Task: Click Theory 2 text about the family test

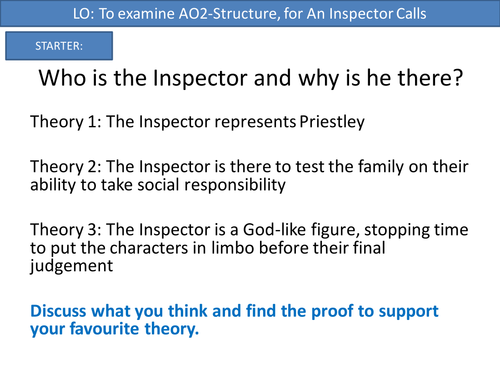Action: point(249,166)
